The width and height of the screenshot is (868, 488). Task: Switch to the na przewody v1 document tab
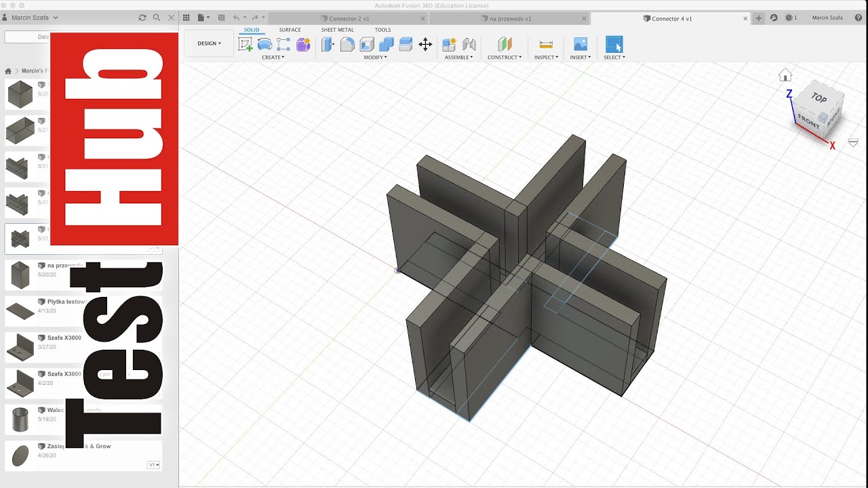coord(510,18)
